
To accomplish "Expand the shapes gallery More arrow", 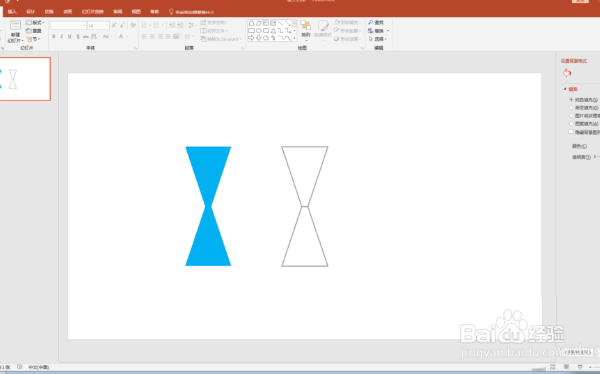I will 294,38.
